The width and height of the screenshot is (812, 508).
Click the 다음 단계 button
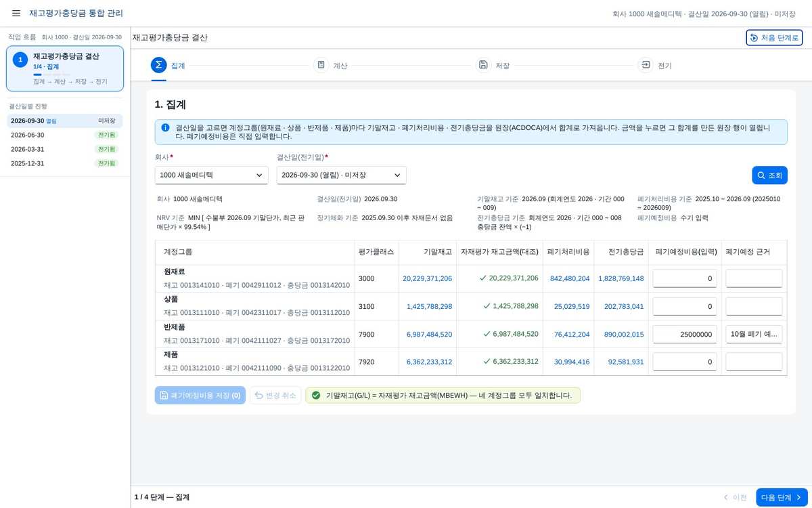coord(782,497)
